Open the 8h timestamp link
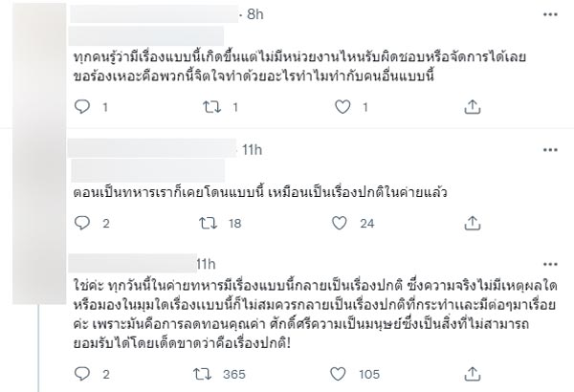Screen dimensions: 574x392 pyautogui.click(x=254, y=15)
